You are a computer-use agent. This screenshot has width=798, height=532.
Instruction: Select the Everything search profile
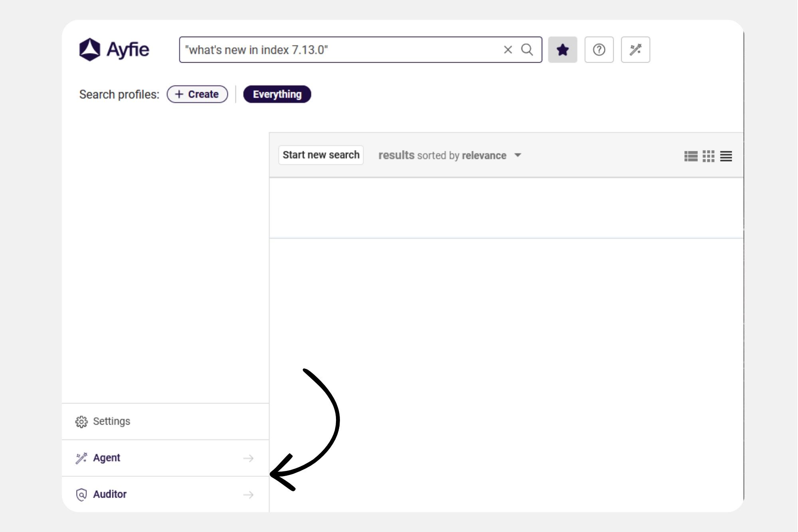(277, 94)
